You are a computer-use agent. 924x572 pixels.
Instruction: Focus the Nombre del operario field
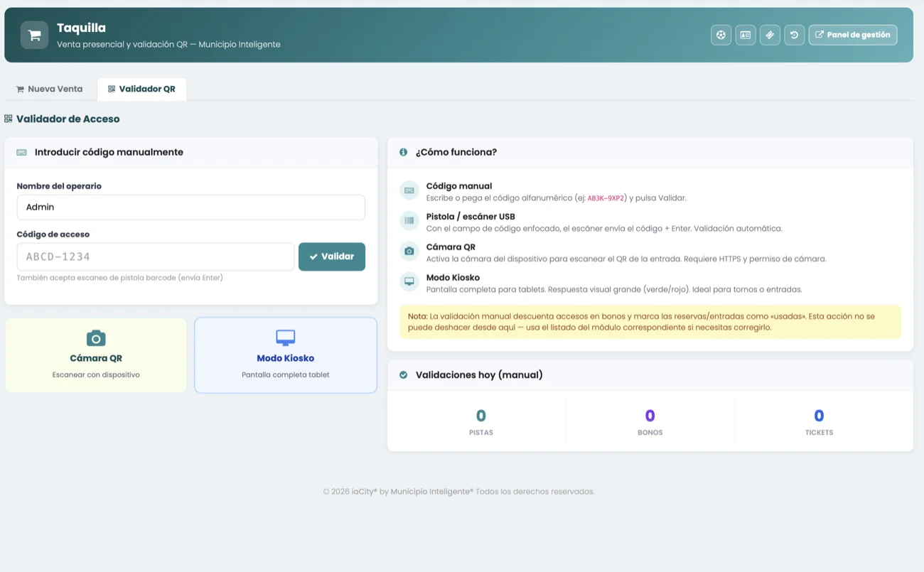point(191,207)
